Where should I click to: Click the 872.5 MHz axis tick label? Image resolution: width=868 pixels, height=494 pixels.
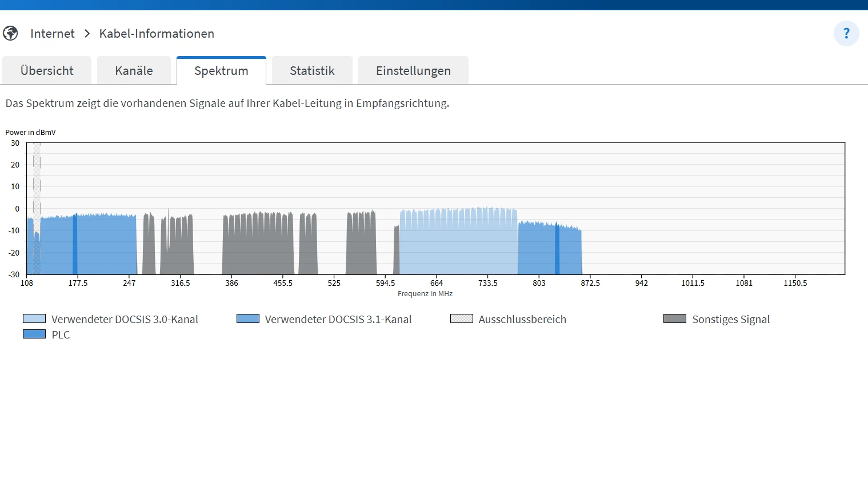(x=590, y=283)
